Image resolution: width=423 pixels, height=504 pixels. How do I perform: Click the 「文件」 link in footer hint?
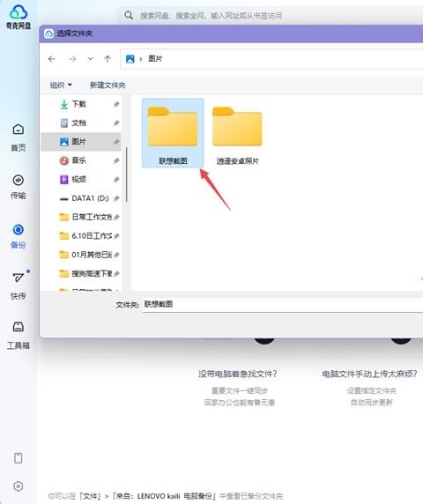[91, 496]
